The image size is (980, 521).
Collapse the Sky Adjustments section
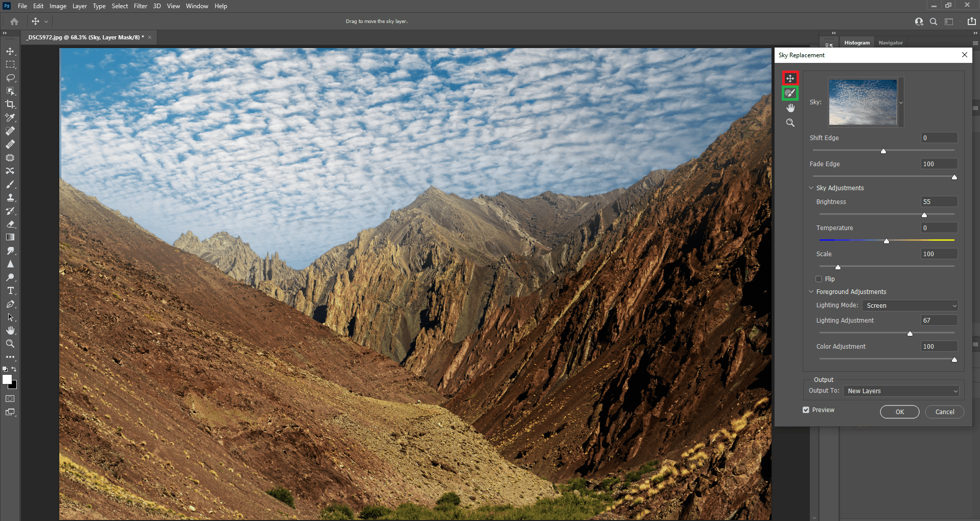tap(811, 188)
